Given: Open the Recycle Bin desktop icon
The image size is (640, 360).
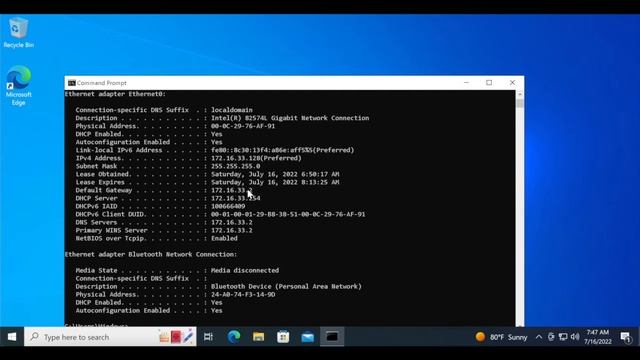Looking at the screenshot, I should (x=18, y=33).
